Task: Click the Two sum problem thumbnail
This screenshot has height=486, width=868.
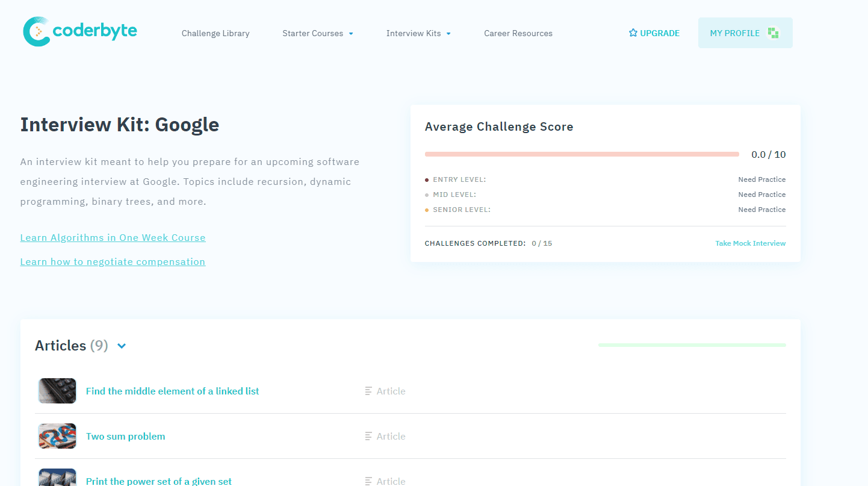Action: coord(57,436)
